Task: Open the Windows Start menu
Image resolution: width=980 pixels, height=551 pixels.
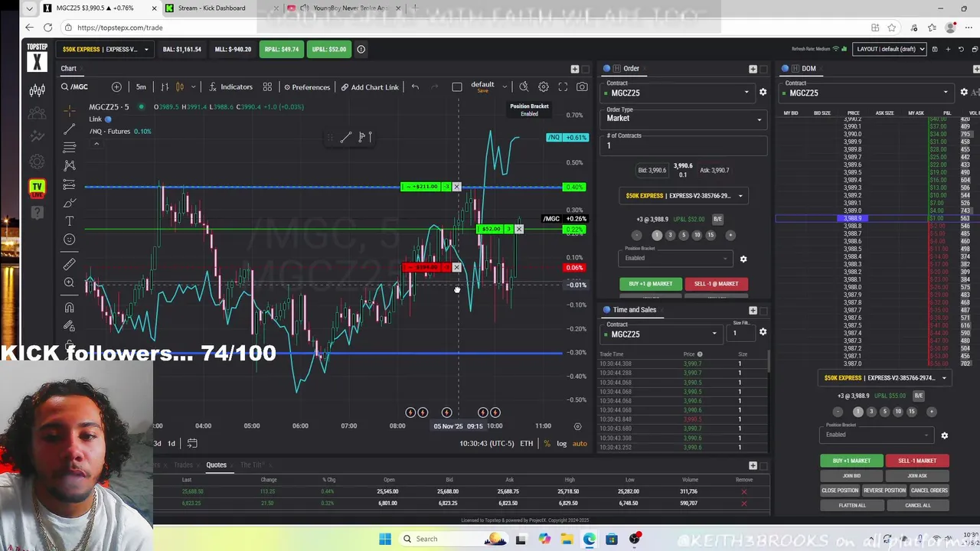Action: (x=385, y=539)
